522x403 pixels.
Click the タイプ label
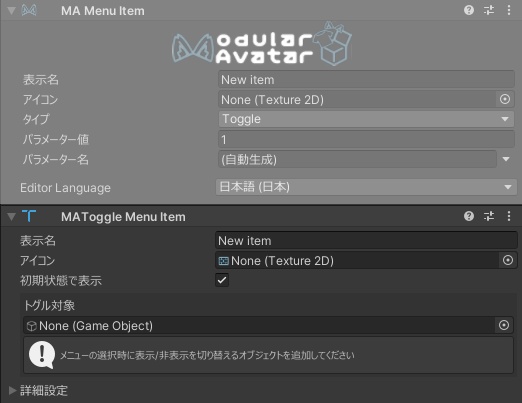pos(36,119)
